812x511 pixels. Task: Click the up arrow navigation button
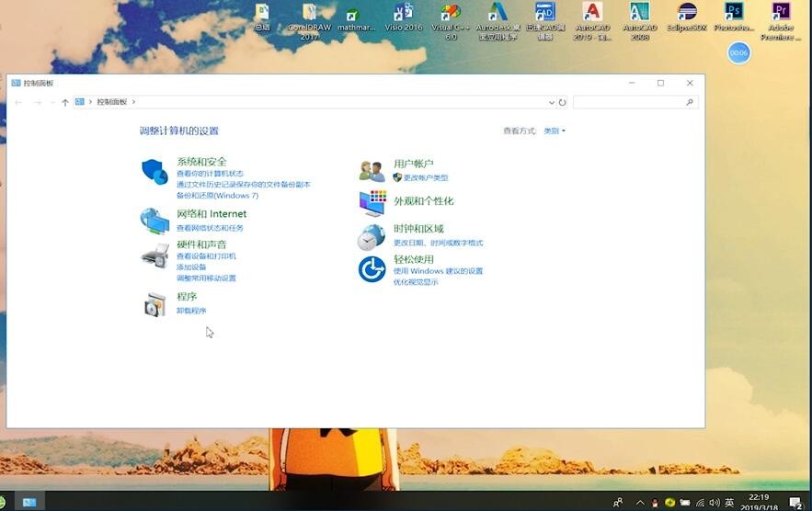click(65, 102)
